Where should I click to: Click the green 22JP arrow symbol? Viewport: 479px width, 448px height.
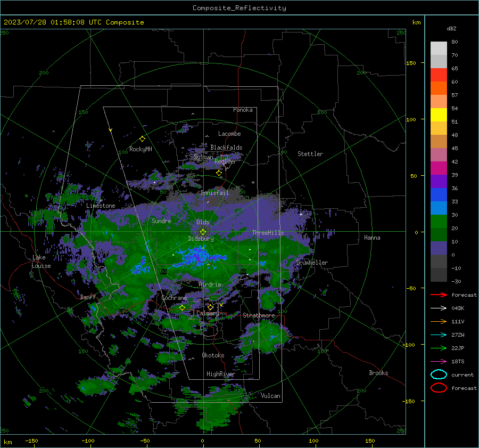coord(439,348)
